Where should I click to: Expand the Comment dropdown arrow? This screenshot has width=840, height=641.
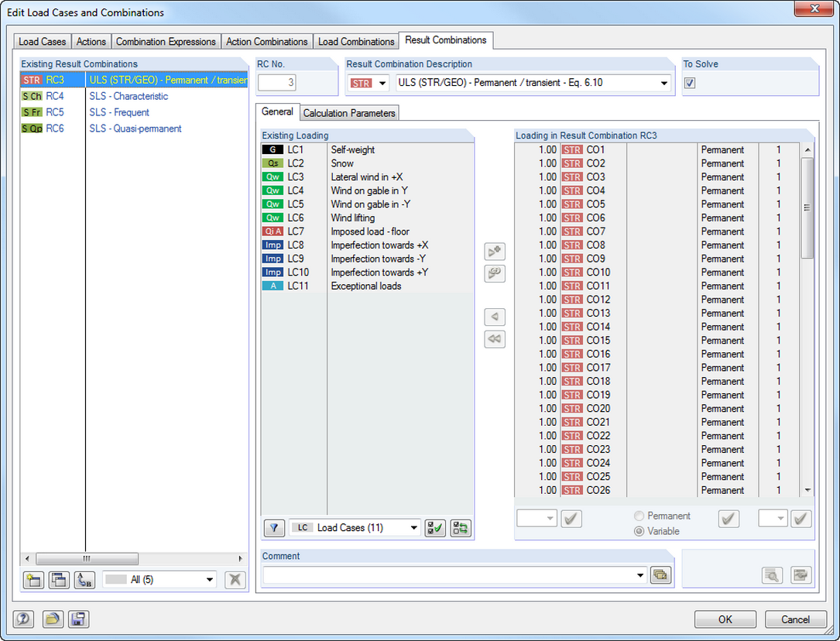(640, 575)
